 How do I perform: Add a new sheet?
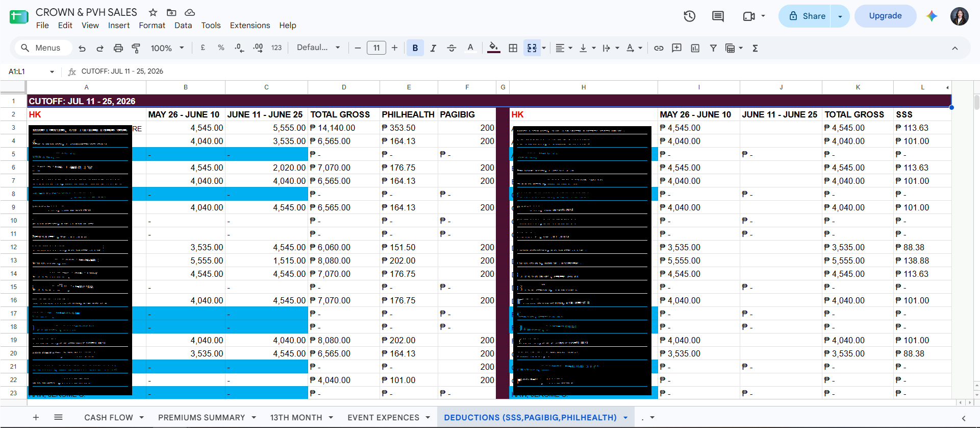click(36, 418)
